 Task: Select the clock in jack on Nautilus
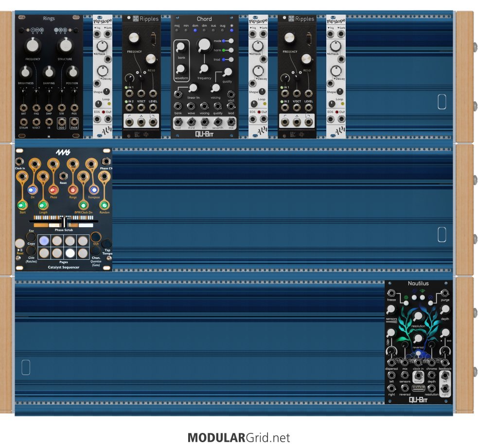click(x=418, y=362)
